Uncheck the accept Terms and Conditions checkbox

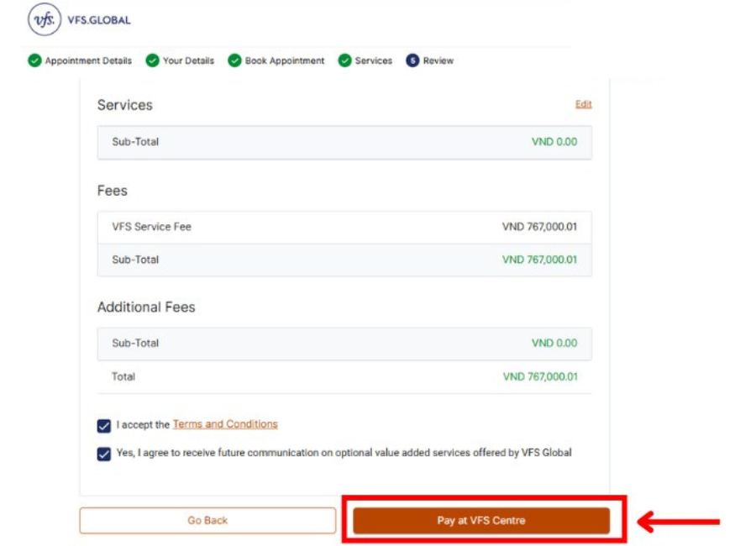[104, 426]
